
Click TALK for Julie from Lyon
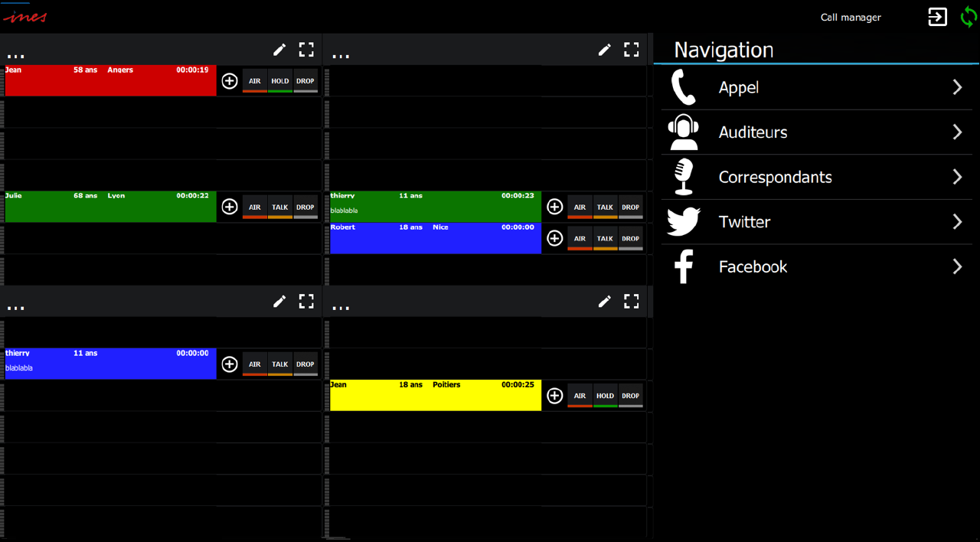[x=280, y=207]
